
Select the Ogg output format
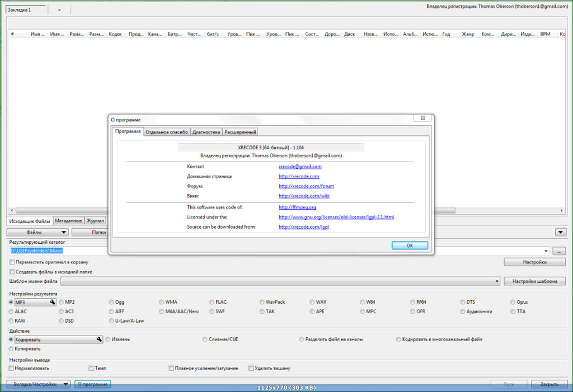click(x=117, y=302)
